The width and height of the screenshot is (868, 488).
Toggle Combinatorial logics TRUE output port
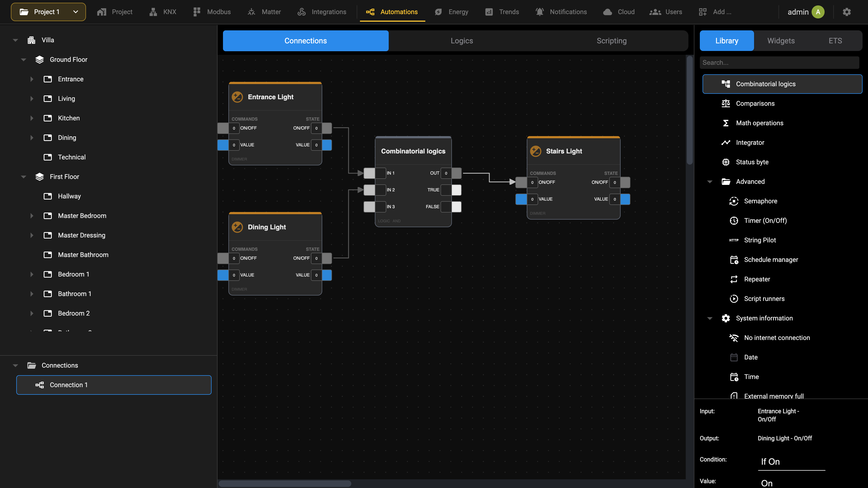(457, 190)
